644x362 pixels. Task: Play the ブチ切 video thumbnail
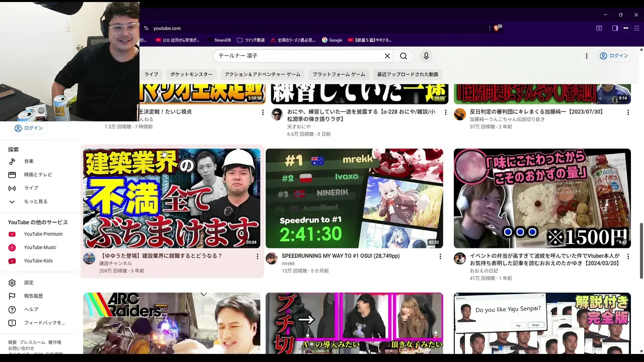(x=354, y=323)
